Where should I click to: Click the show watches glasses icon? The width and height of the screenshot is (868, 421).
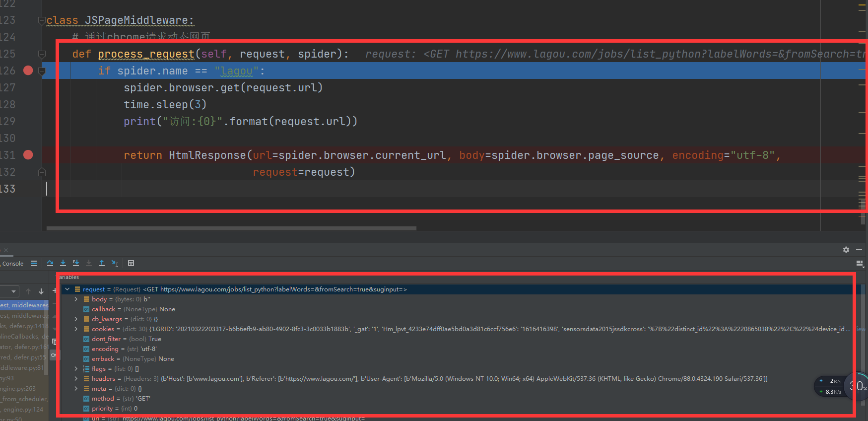[x=54, y=355]
